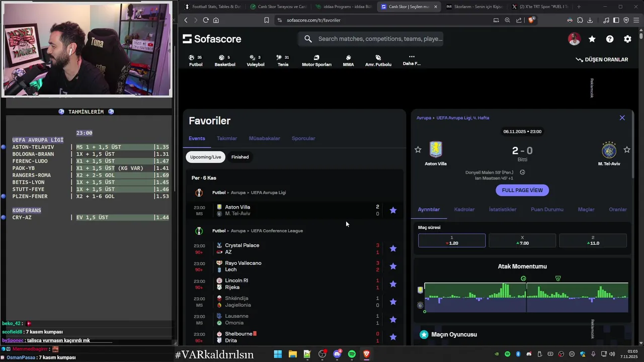Open the favorites star in Sofascore header
The image size is (644, 362).
pyautogui.click(x=592, y=39)
